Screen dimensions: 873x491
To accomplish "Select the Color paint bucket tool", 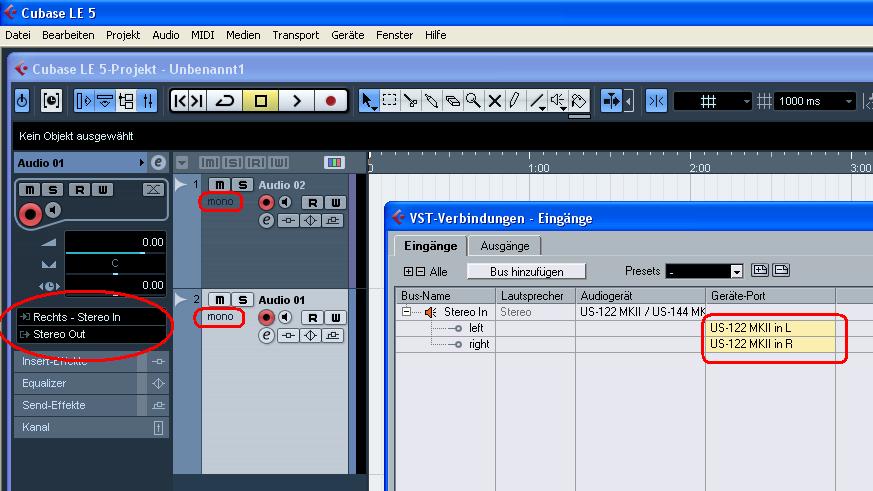I will coord(580,101).
